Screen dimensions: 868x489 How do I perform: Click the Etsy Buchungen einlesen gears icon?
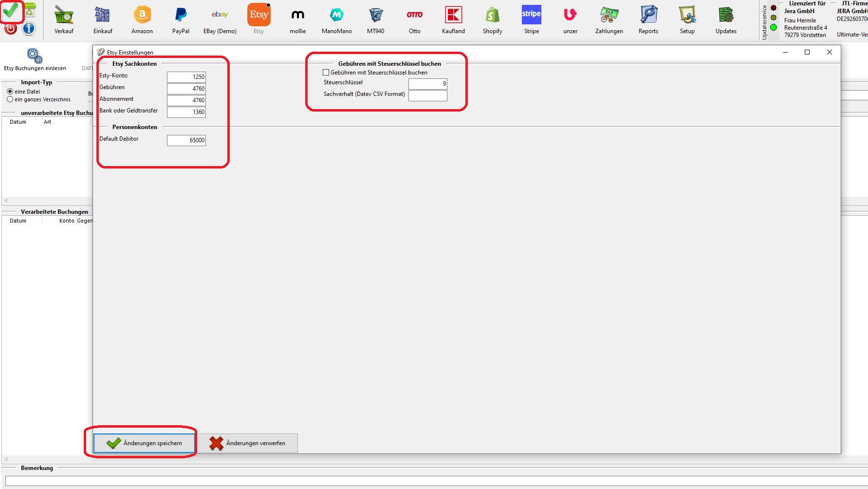[x=35, y=56]
